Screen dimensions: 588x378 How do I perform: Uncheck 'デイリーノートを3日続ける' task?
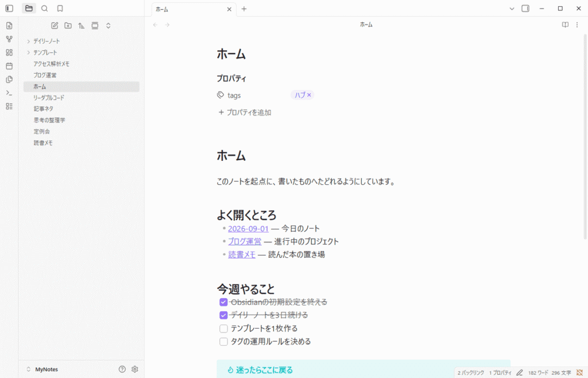click(x=223, y=315)
